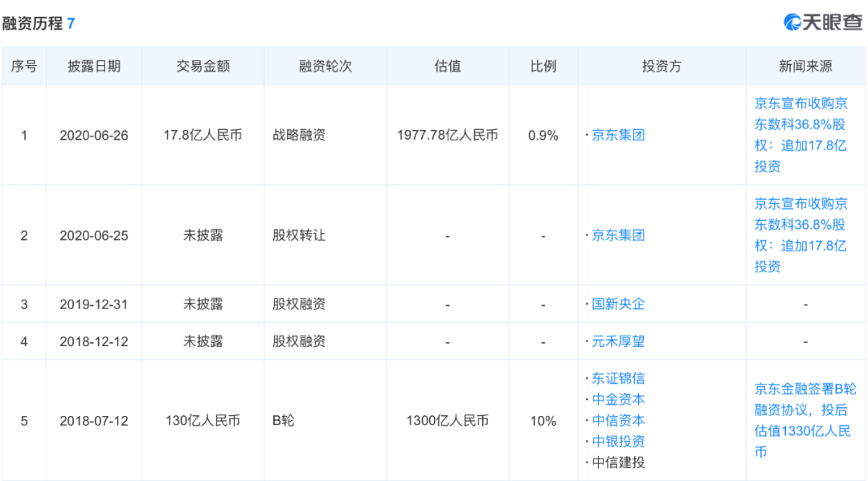Open the 元禾厚望 investor link

[x=618, y=341]
